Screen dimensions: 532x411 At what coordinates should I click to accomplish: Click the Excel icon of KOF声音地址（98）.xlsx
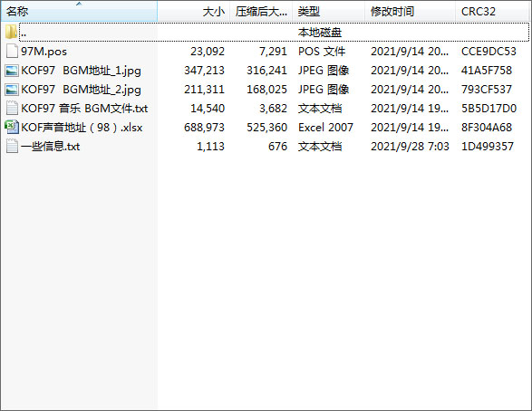click(x=12, y=127)
